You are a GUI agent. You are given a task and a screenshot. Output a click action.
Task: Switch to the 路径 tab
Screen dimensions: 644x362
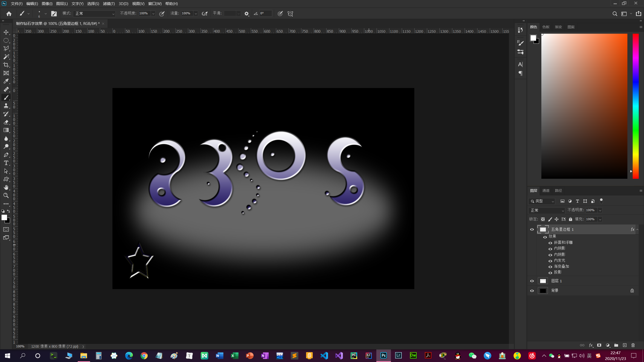[x=558, y=191]
